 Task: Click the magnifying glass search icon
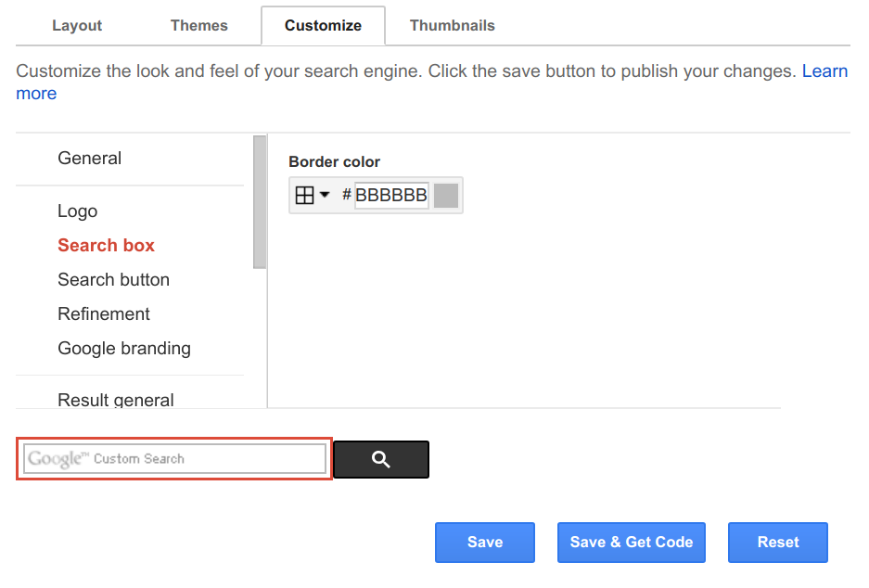[380, 459]
